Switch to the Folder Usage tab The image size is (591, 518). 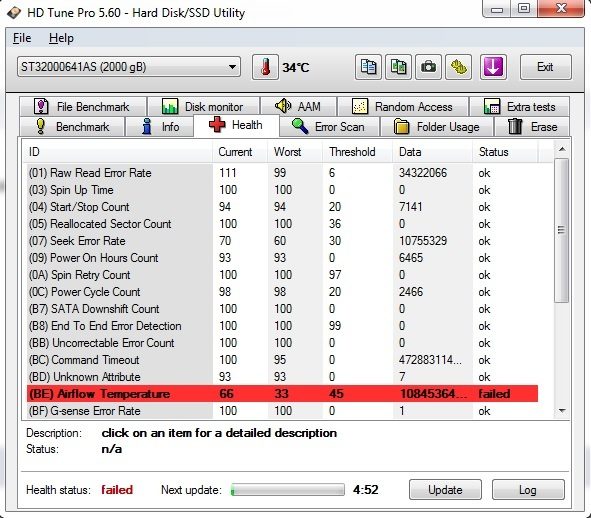(x=436, y=127)
